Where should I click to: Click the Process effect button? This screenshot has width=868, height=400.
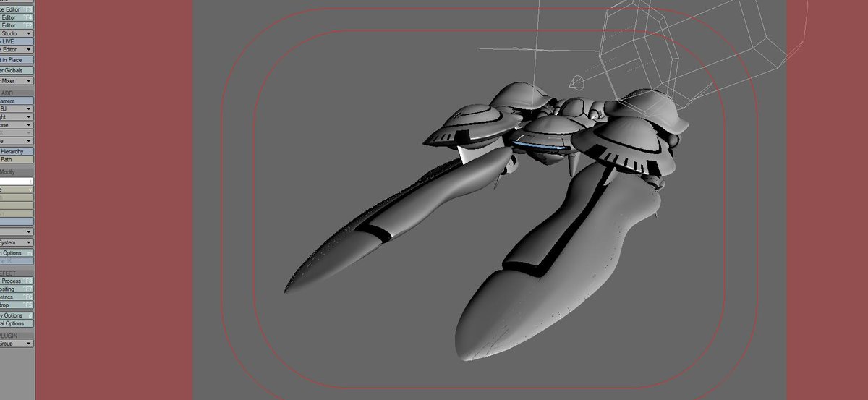tap(16, 281)
